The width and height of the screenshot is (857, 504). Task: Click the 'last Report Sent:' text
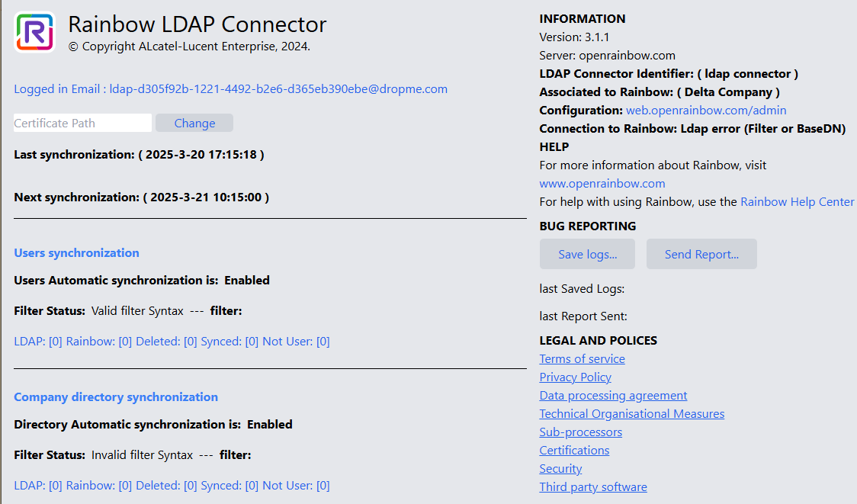click(x=583, y=316)
